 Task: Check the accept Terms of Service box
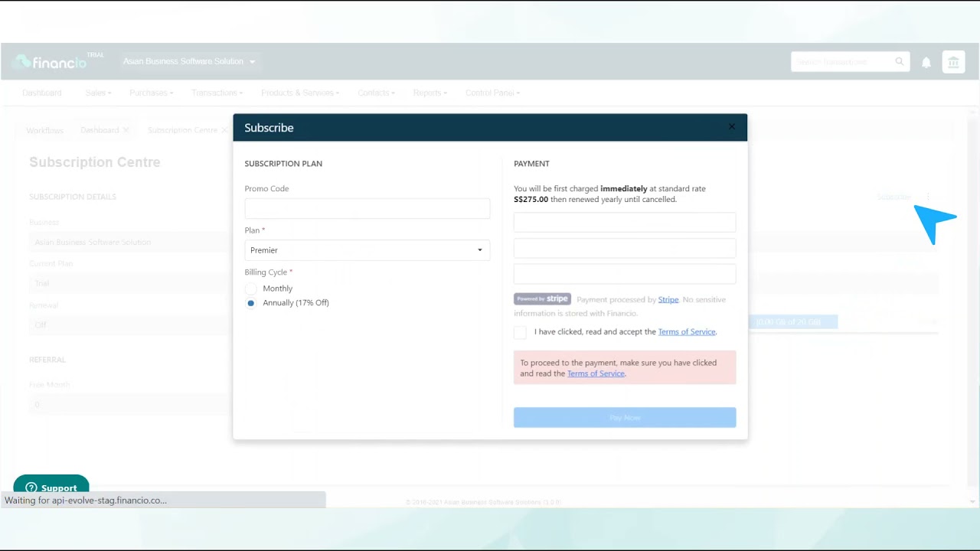(x=521, y=332)
